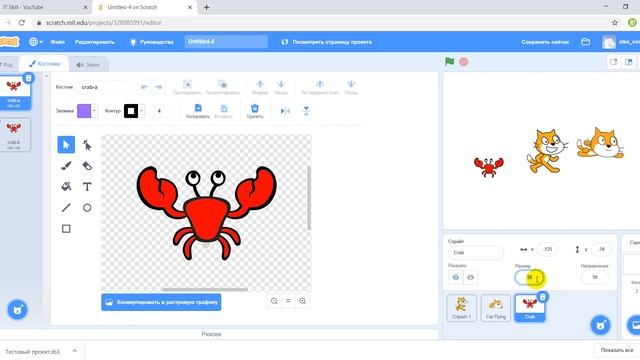Select the Text tool
This screenshot has width=640, height=360.
tap(87, 187)
